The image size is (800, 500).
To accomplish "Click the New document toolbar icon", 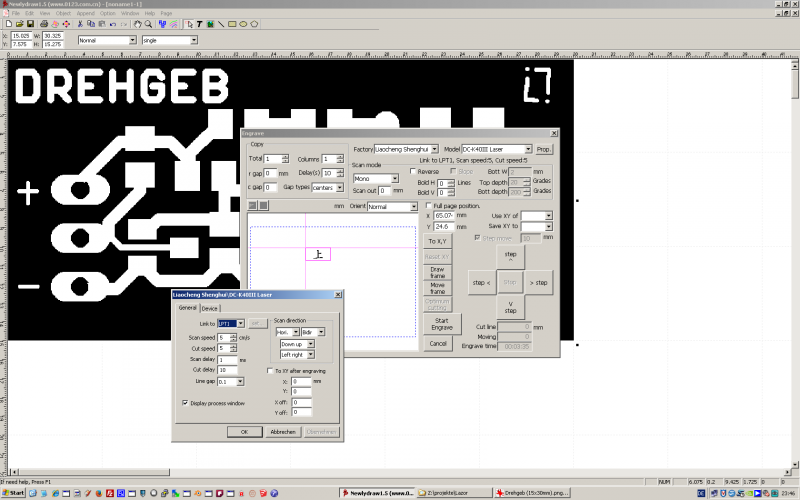I will (x=7, y=23).
